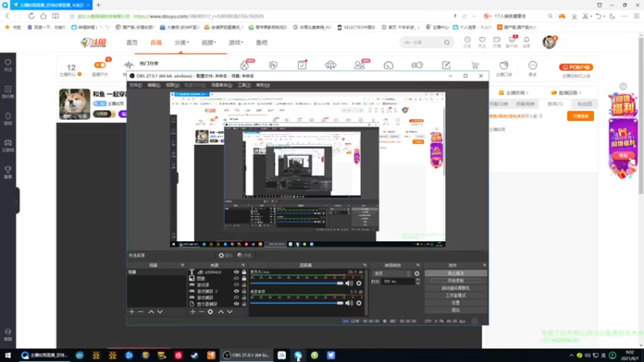Open OBS 文件 menu
The height and width of the screenshot is (362, 644).
click(x=135, y=85)
